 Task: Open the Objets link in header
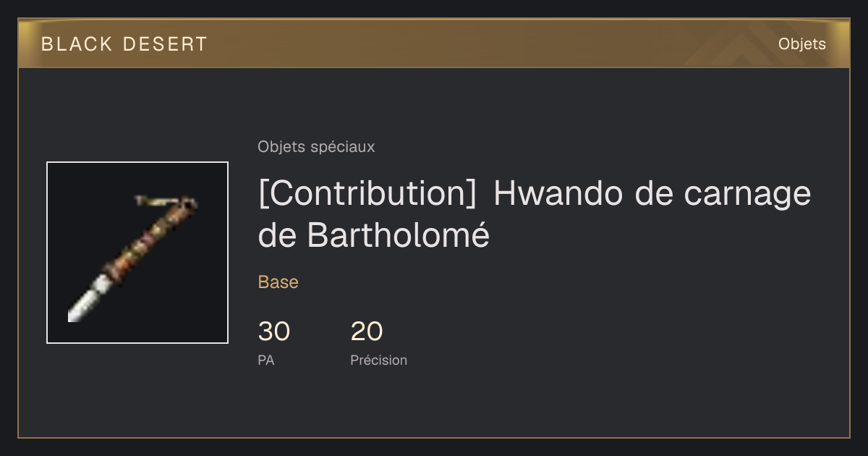(x=802, y=44)
